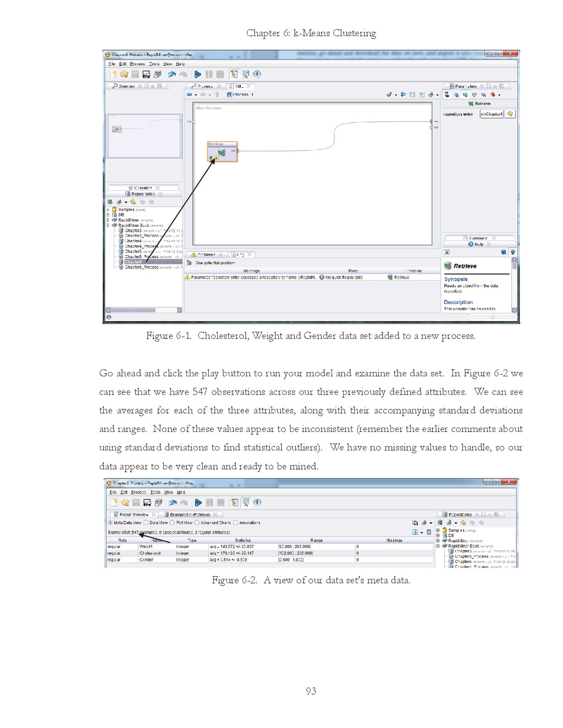Select Chapter4_Process in upper repository tree
Screen dimensions: 563x728
[x=142, y=246]
